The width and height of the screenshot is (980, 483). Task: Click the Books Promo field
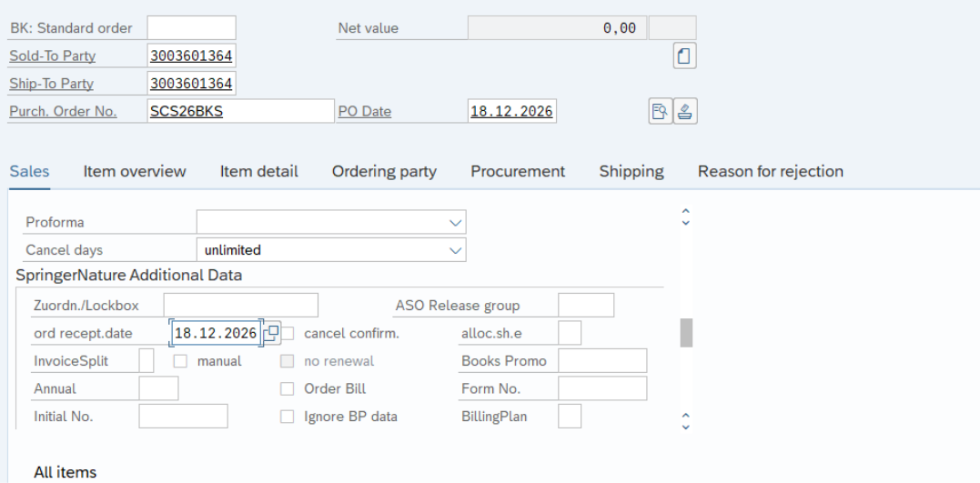602,360
